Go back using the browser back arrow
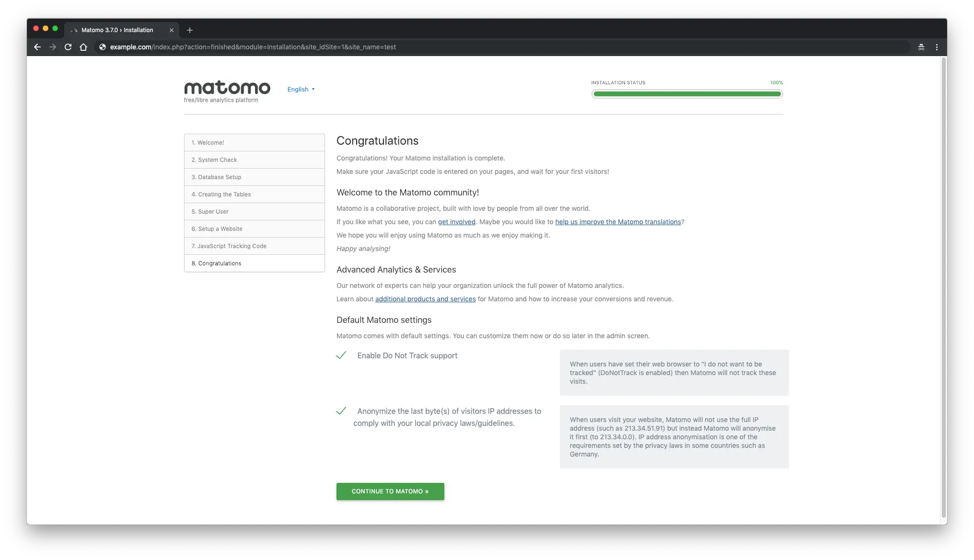This screenshot has width=974, height=560. tap(37, 47)
